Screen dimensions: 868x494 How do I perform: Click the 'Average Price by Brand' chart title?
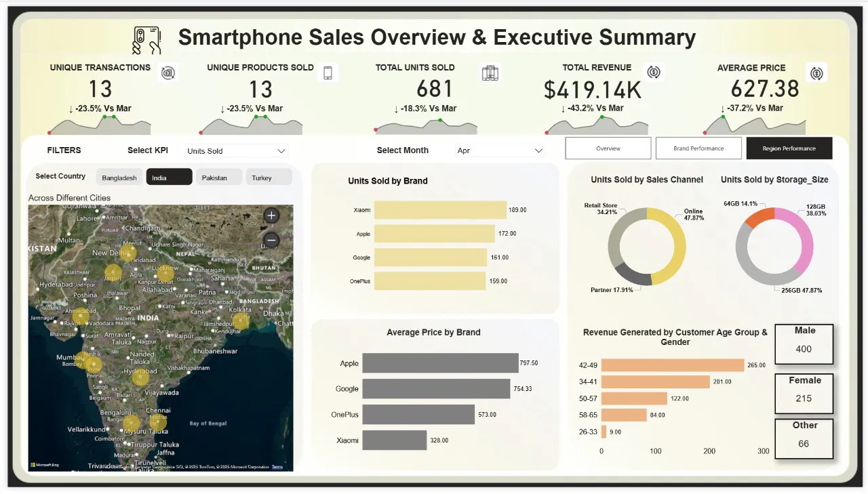pyautogui.click(x=433, y=332)
